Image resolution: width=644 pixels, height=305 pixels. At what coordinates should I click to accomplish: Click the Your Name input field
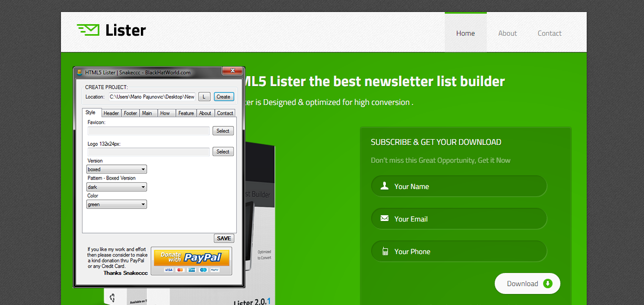pos(459,186)
